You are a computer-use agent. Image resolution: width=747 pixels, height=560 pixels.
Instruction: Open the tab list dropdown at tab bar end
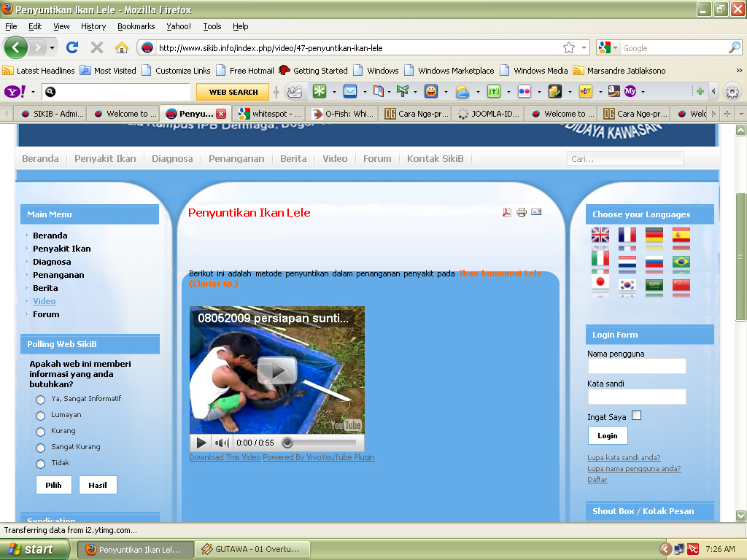pyautogui.click(x=741, y=113)
